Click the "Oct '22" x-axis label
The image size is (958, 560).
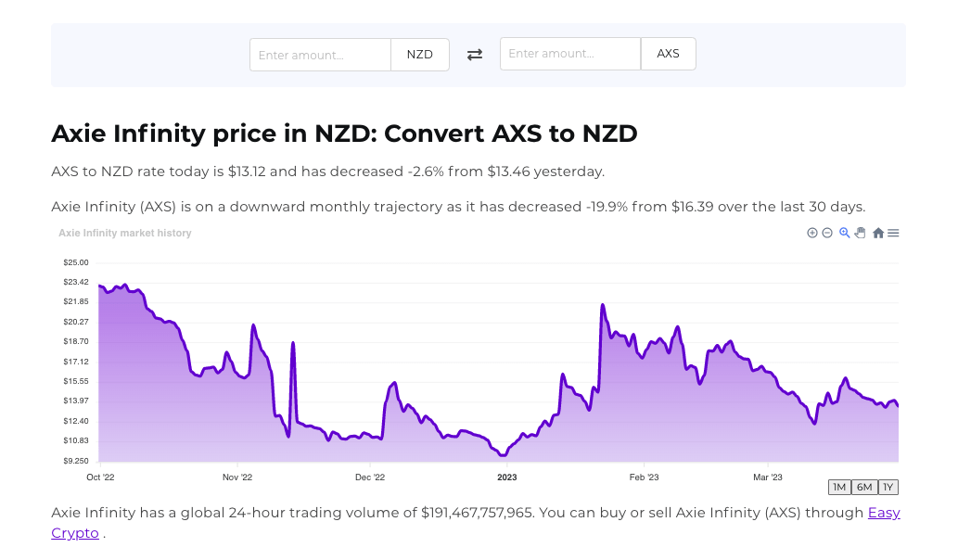(99, 477)
